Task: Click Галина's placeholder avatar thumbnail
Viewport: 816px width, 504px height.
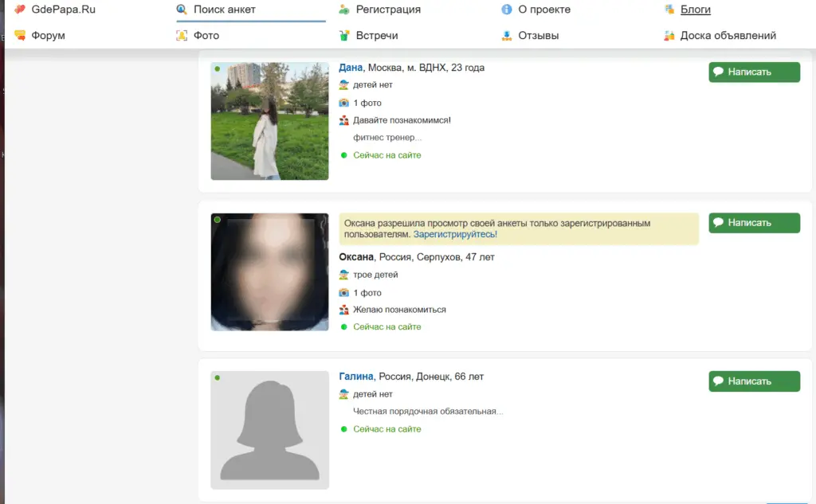Action: [269, 430]
